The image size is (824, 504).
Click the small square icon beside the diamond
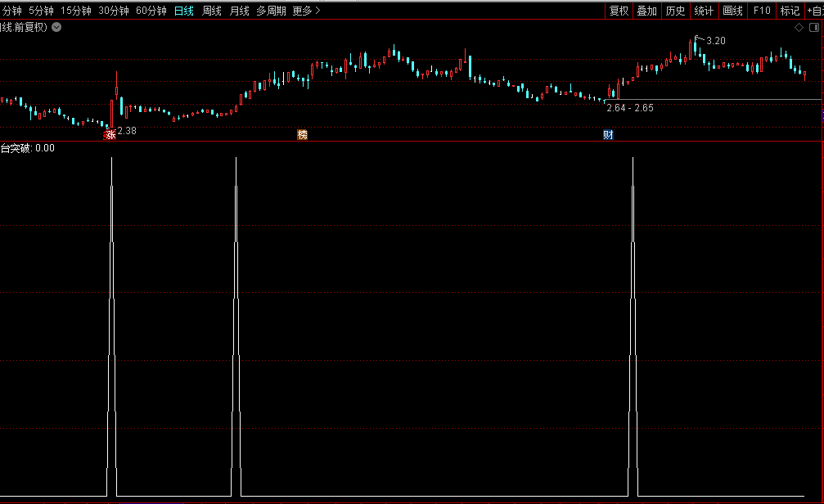pos(814,27)
